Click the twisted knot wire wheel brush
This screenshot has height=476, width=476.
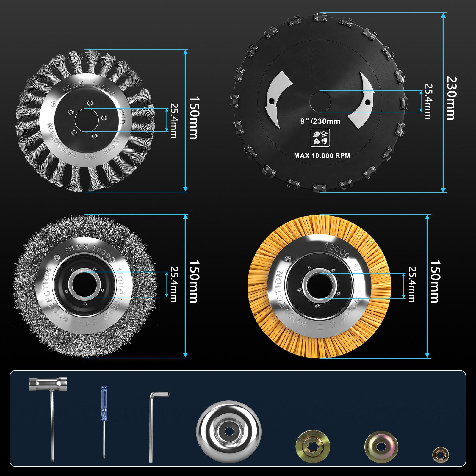[x=85, y=120]
